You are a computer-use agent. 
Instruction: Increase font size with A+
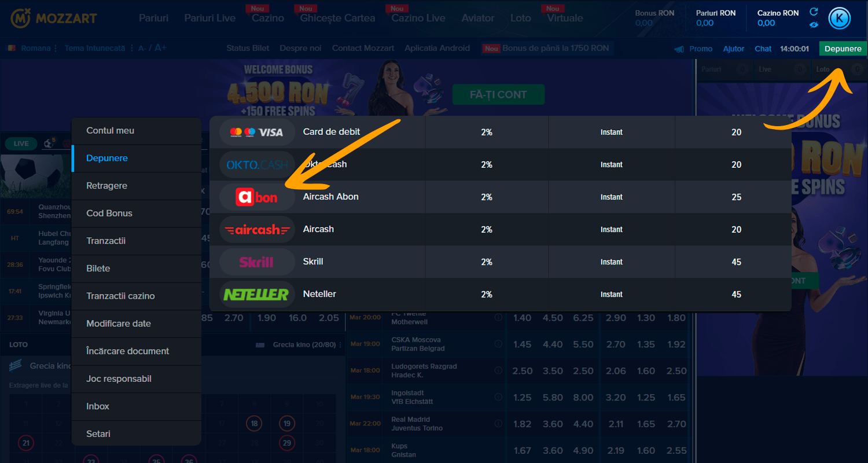[x=160, y=48]
